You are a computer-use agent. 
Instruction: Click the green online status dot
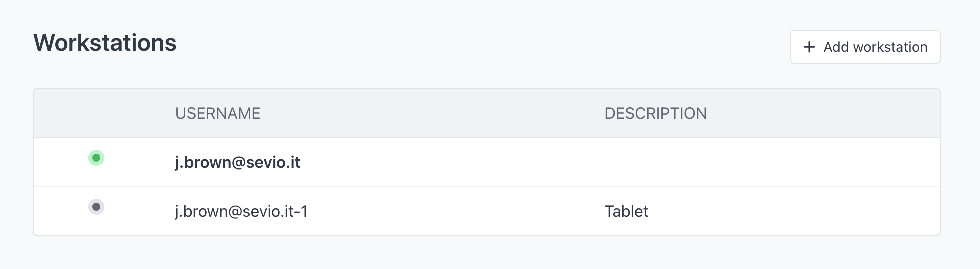tap(96, 158)
